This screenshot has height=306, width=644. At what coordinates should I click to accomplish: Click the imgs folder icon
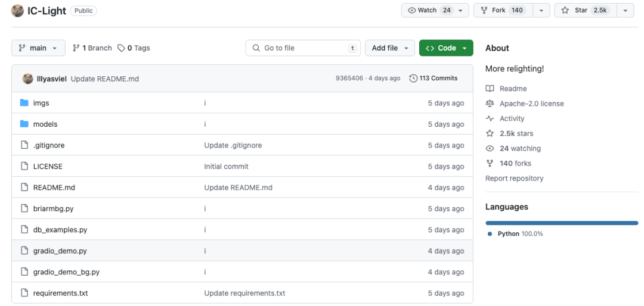pyautogui.click(x=24, y=103)
